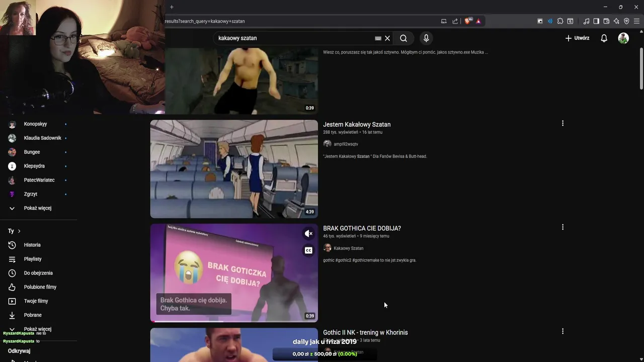This screenshot has height=362, width=644.
Task: Click the page scrollbar thumb
Action: [x=641, y=69]
